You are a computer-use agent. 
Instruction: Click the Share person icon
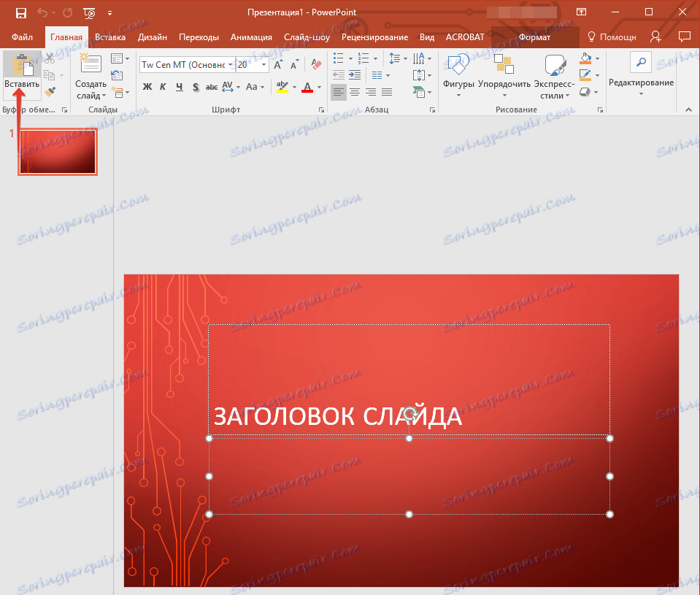point(655,37)
